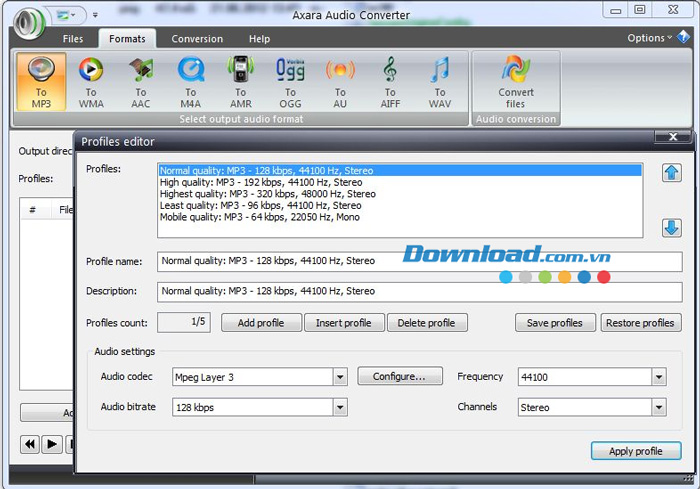Click the play playback button
The height and width of the screenshot is (489, 700).
(52, 444)
